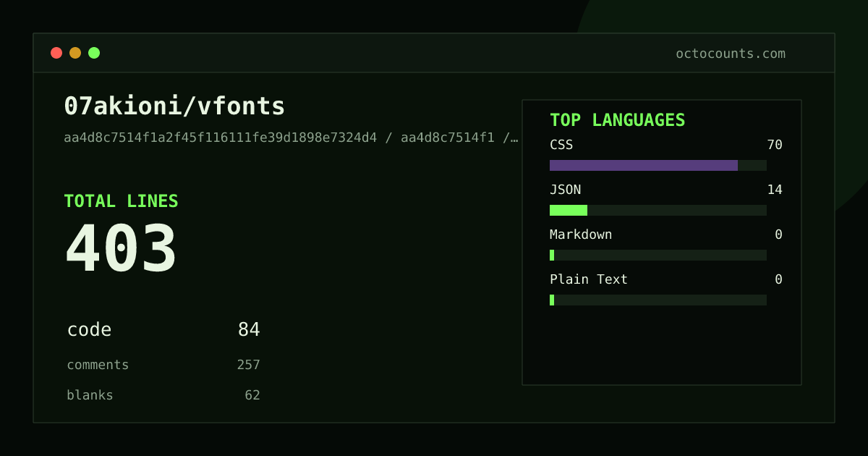The height and width of the screenshot is (456, 868).
Task: Click the Markdown language label
Action: tap(581, 235)
